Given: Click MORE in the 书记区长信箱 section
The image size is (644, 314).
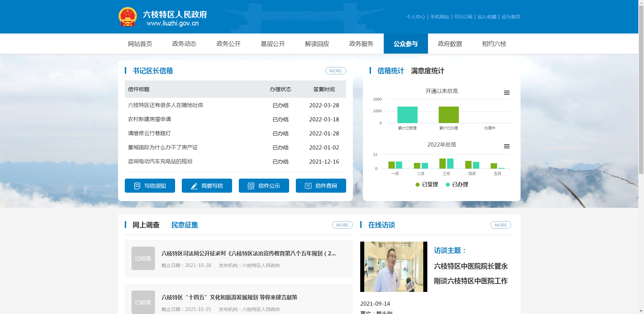Looking at the screenshot, I should tap(335, 71).
